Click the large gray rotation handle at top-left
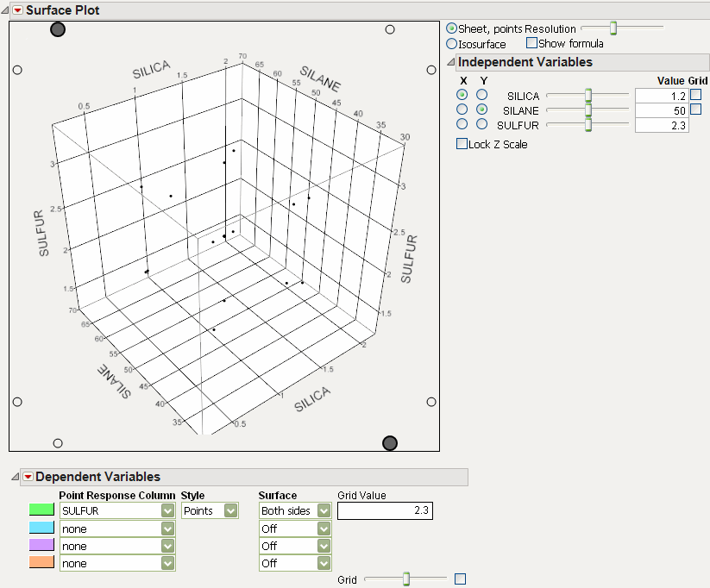 point(58,30)
